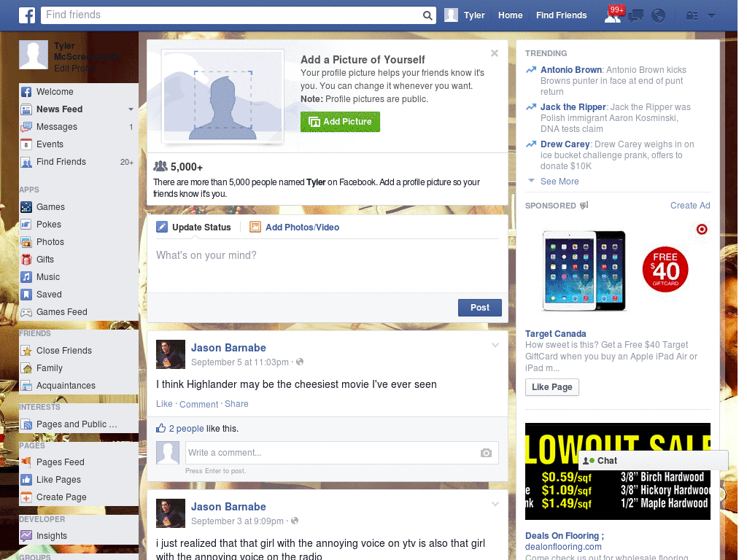
Task: Click the Find Friends sidebar icon
Action: click(26, 162)
